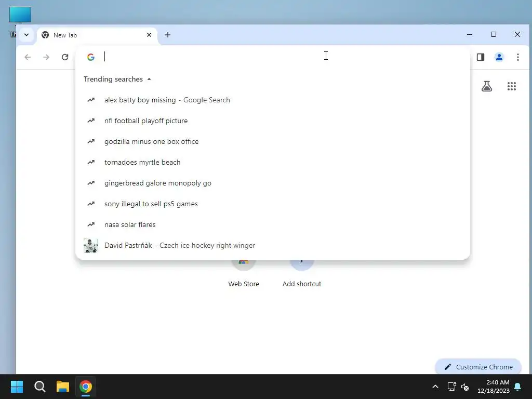Screen dimensions: 532x399
Task: Open the notifications bell icon
Action: pos(518,387)
